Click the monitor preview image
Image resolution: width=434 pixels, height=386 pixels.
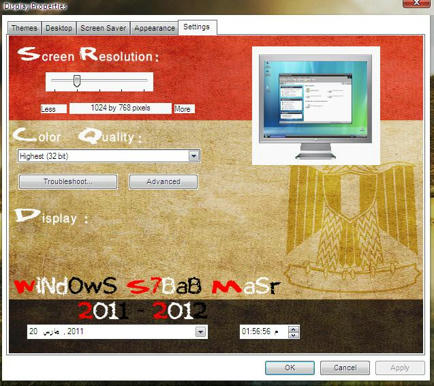click(x=316, y=106)
